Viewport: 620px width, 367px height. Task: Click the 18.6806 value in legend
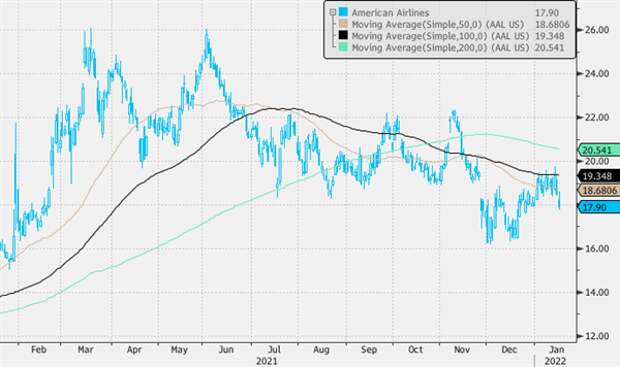pos(552,25)
